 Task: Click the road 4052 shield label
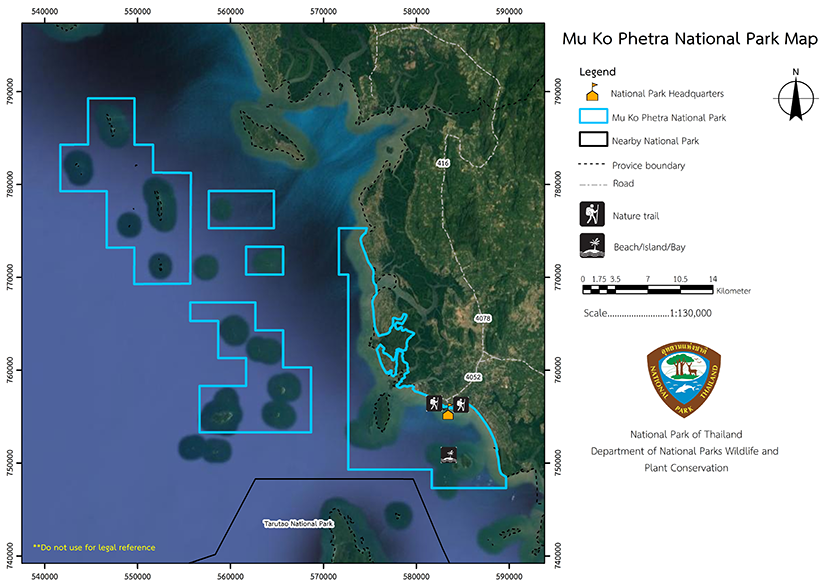pos(473,377)
